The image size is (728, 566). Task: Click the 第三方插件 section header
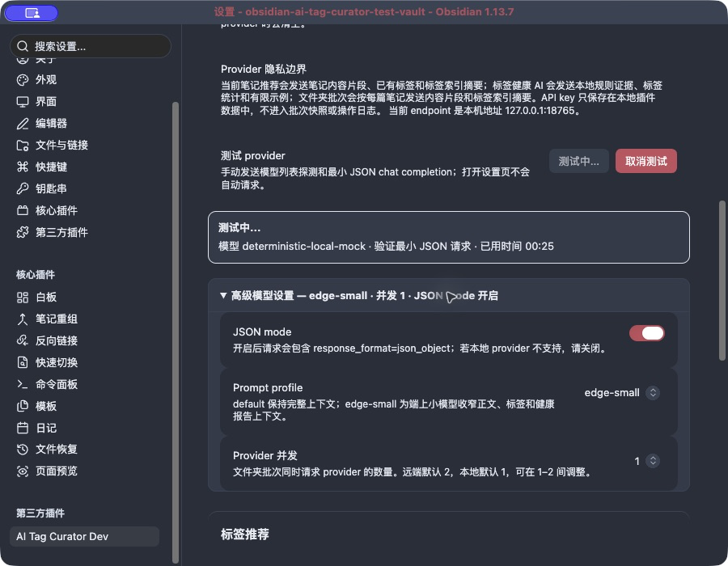point(40,513)
